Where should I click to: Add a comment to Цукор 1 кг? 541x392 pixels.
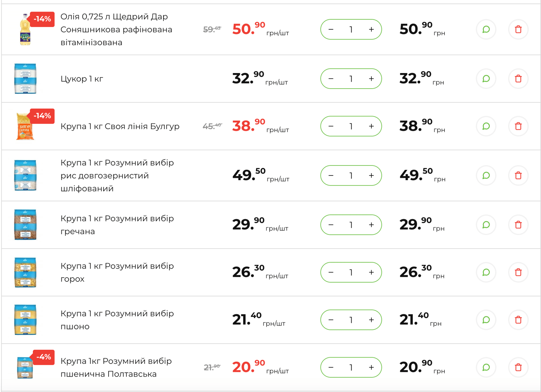[x=486, y=79]
